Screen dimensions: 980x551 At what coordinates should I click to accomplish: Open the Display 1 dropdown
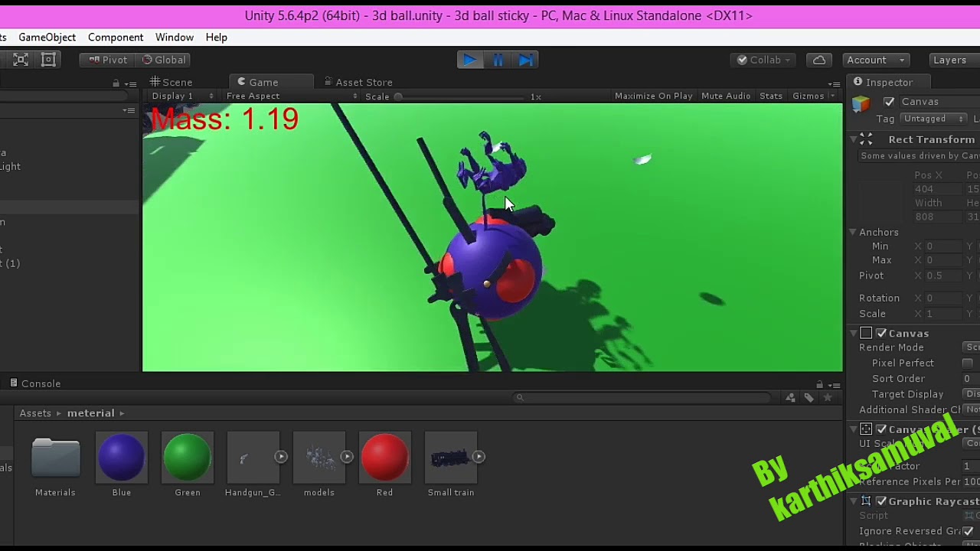click(x=182, y=96)
